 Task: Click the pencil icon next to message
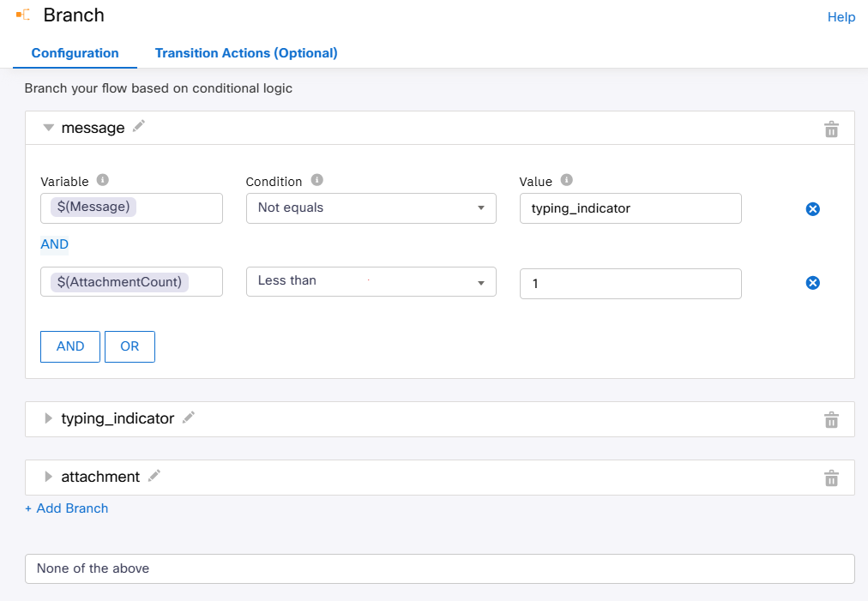tap(139, 127)
